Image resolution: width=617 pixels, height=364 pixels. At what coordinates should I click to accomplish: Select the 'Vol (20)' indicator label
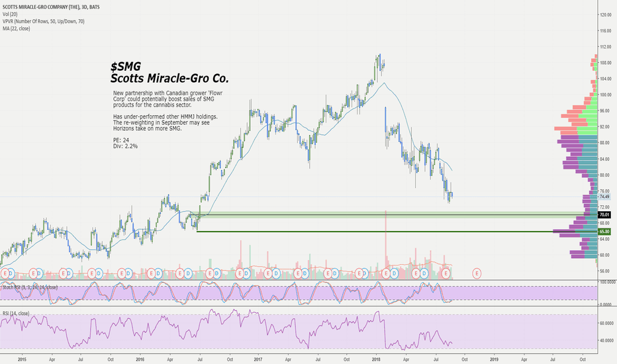[x=10, y=14]
